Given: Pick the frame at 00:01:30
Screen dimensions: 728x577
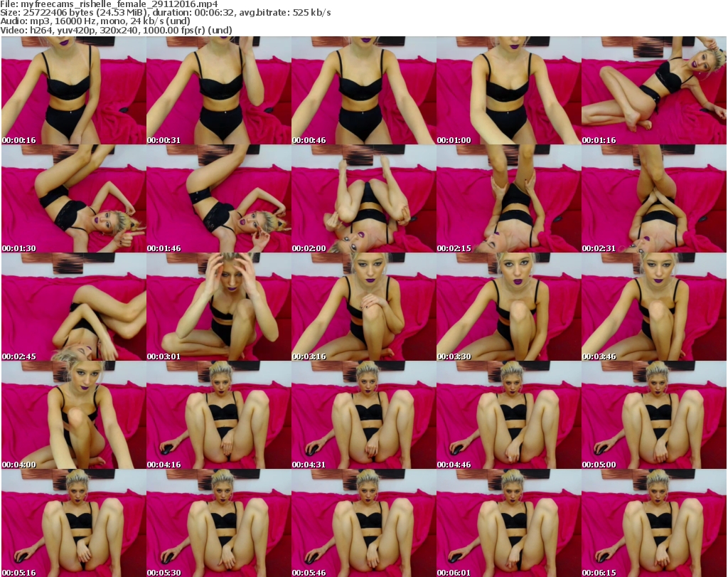Looking at the screenshot, I should click(x=74, y=198).
